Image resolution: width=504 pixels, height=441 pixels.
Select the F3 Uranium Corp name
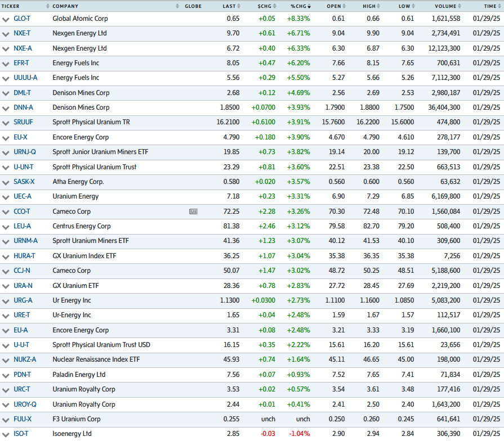coord(77,419)
